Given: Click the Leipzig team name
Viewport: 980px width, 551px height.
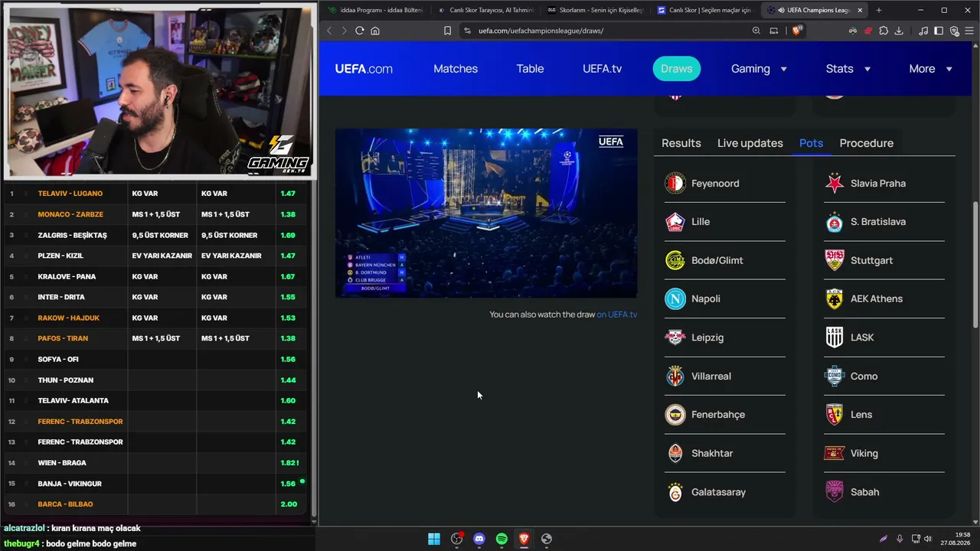Looking at the screenshot, I should (x=707, y=337).
